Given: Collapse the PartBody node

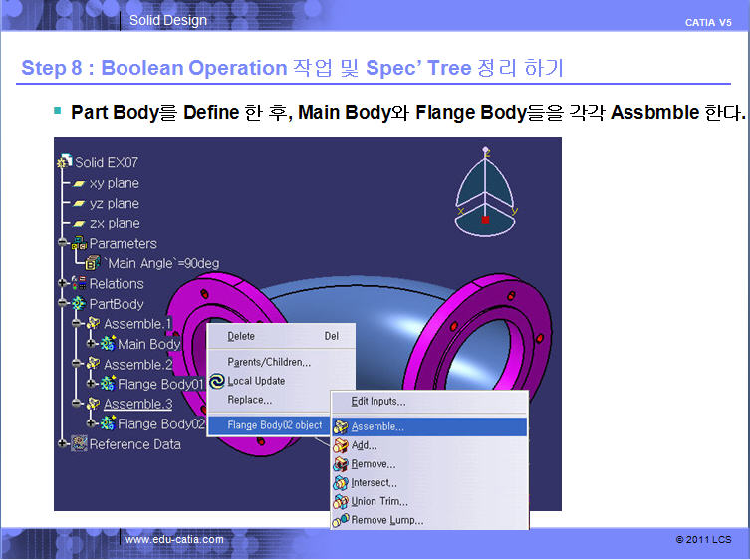Looking at the screenshot, I should tap(63, 303).
